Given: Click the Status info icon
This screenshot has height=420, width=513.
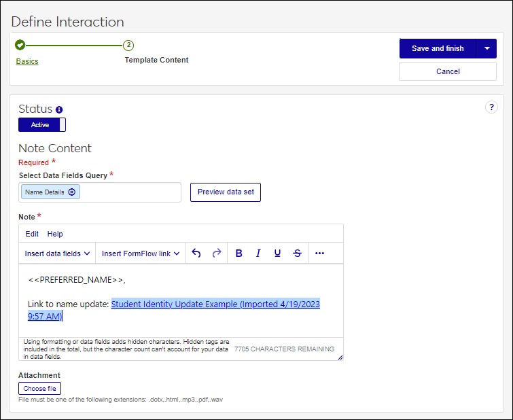Looking at the screenshot, I should pos(59,109).
